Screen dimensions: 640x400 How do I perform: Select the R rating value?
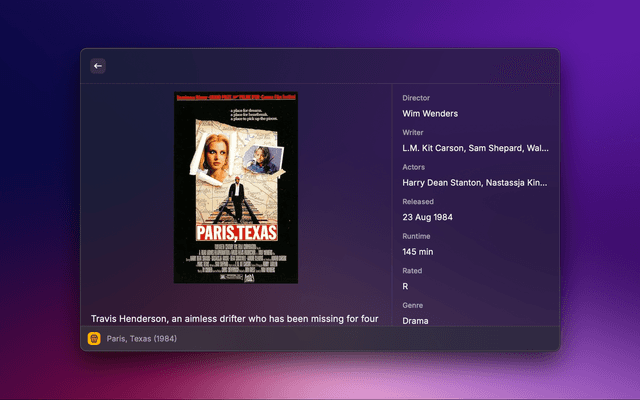(406, 286)
